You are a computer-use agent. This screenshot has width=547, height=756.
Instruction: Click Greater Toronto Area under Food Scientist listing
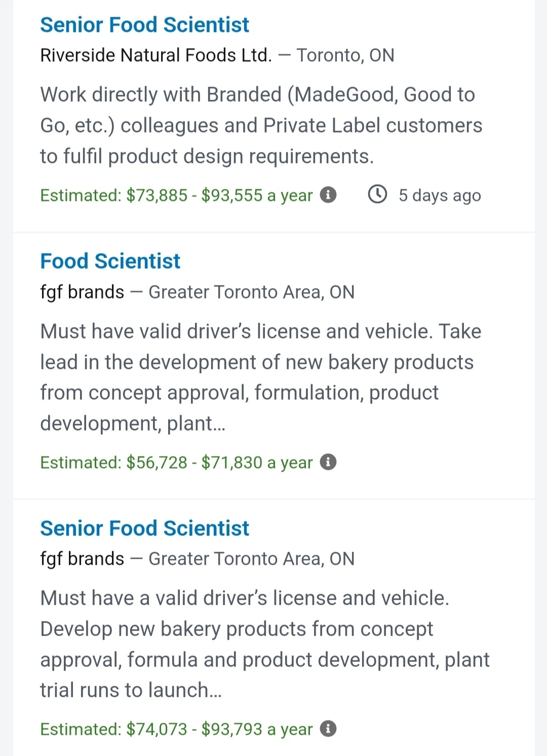251,292
